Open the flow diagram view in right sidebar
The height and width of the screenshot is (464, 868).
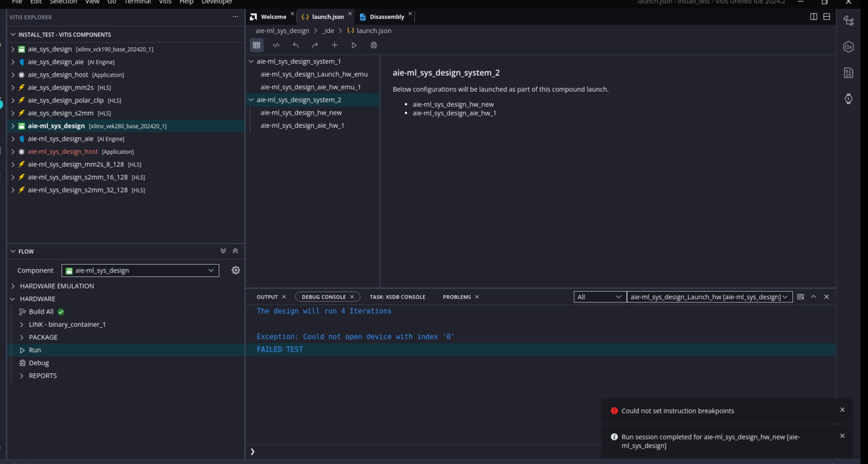[848, 20]
